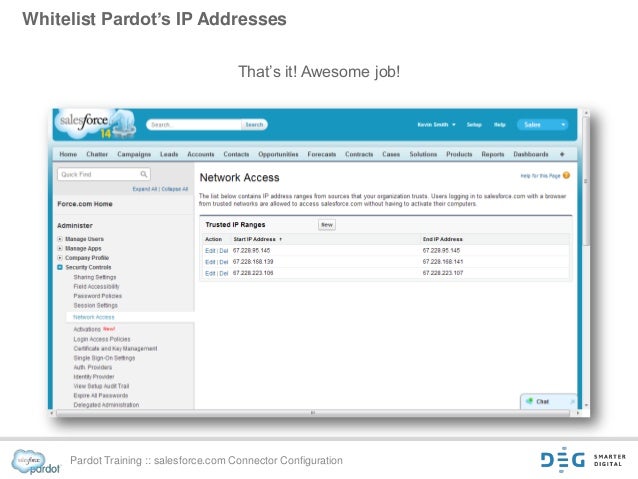Image resolution: width=638 pixels, height=479 pixels.
Task: Click the horizontal scrollbar under the page
Action: point(313,413)
